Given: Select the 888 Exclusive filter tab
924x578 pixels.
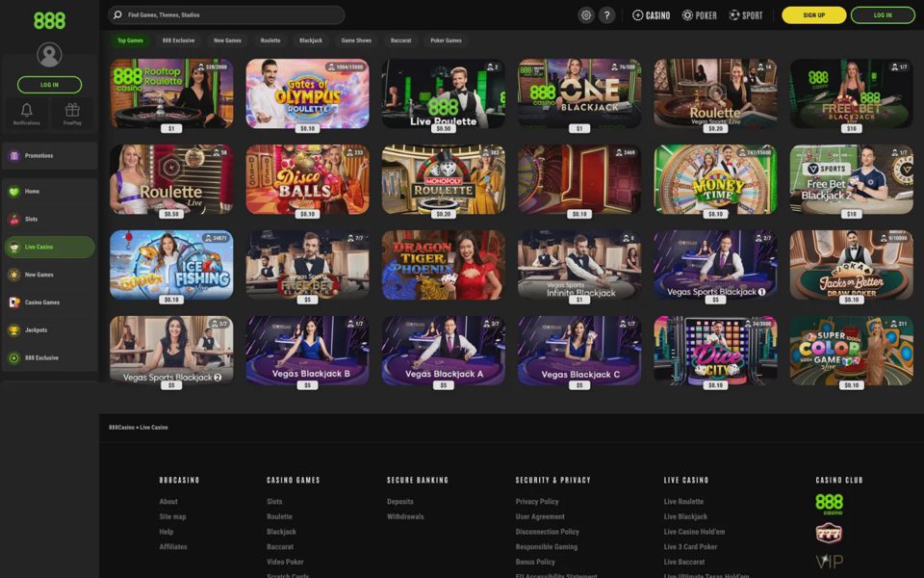Looking at the screenshot, I should point(179,40).
